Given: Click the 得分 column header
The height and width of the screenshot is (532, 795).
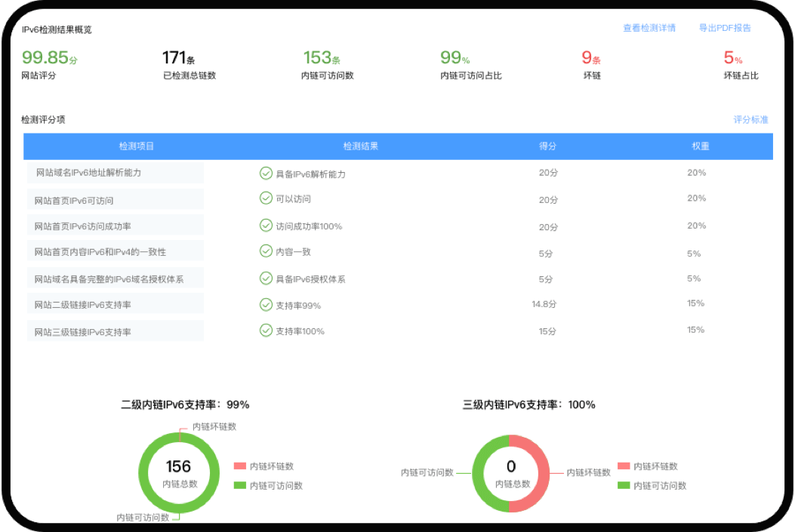Looking at the screenshot, I should click(548, 146).
